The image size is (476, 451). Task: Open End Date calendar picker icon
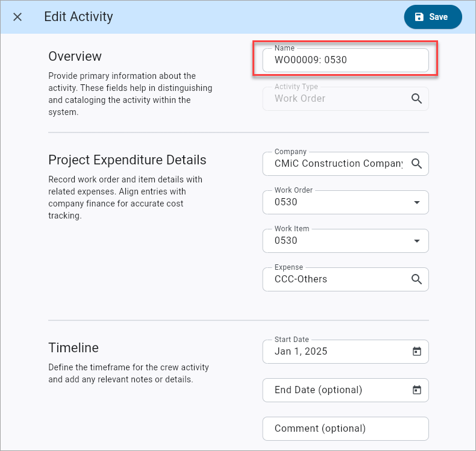click(x=417, y=390)
